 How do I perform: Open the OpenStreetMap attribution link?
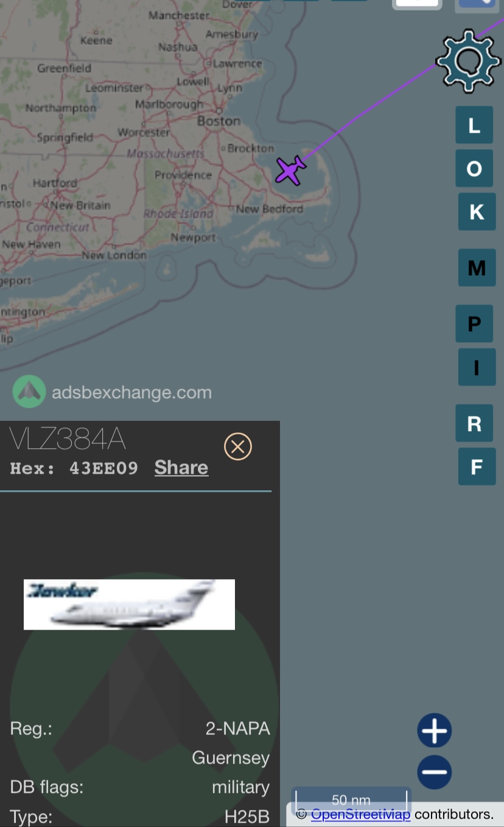point(361,814)
